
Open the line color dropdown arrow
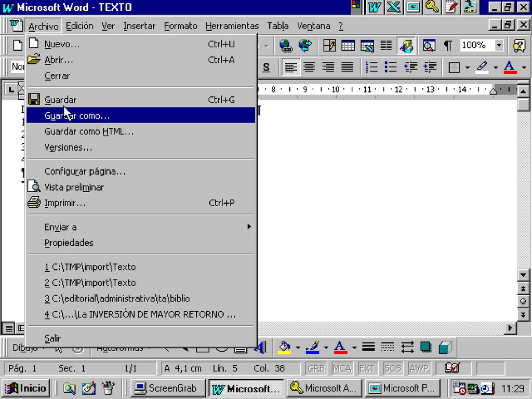point(326,348)
